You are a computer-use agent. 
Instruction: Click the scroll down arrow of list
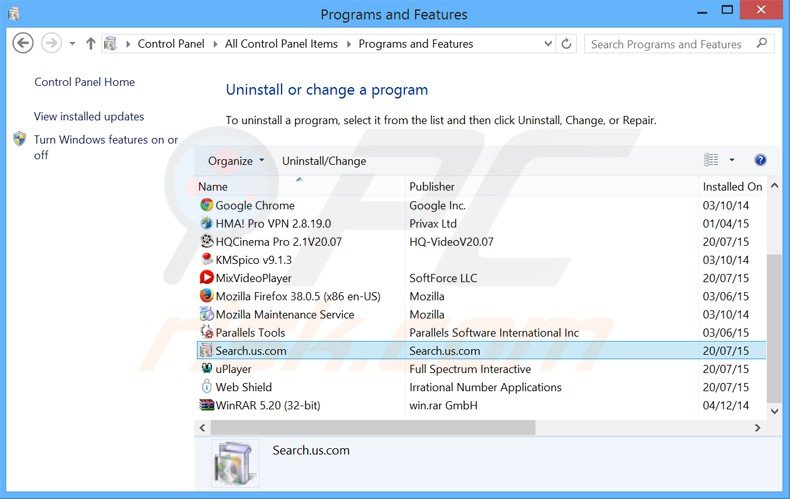click(x=775, y=411)
